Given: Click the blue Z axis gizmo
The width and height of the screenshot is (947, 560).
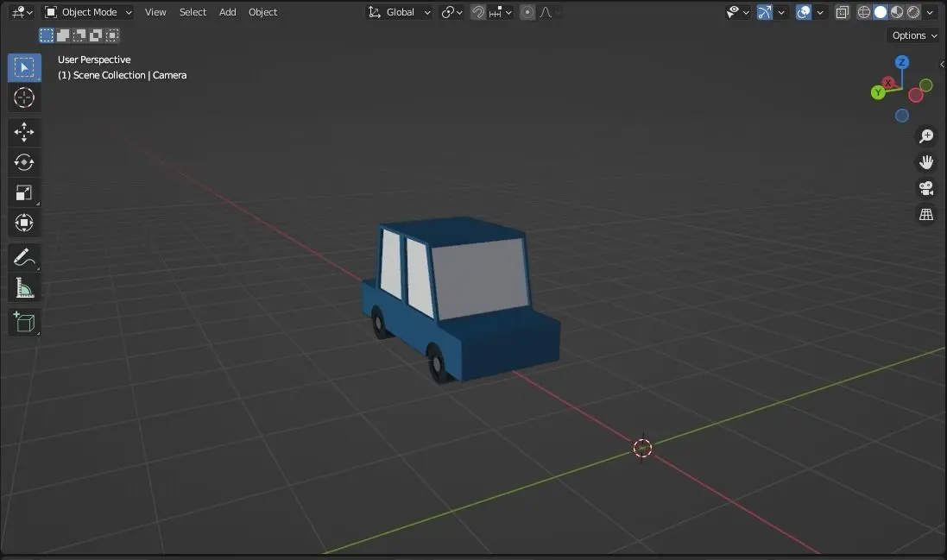Looking at the screenshot, I should (902, 62).
